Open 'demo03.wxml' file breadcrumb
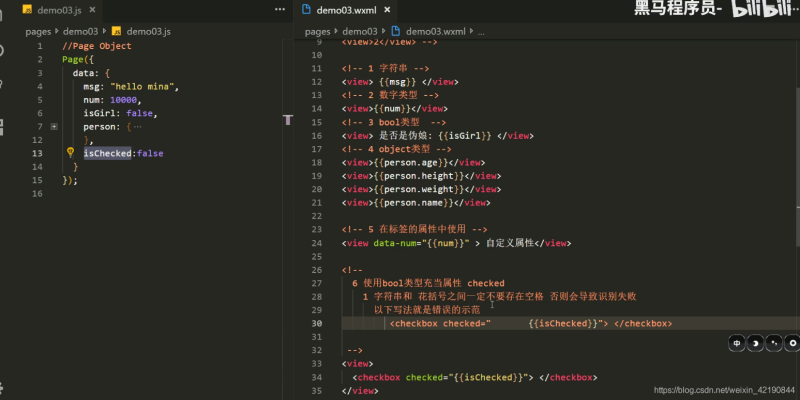 (436, 32)
